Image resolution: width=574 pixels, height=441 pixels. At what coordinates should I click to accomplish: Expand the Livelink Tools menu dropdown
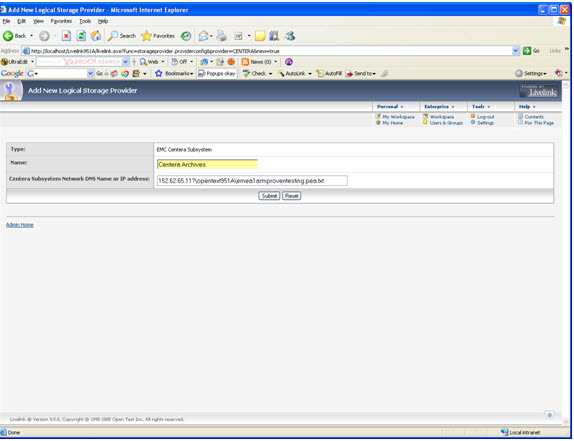(x=481, y=106)
